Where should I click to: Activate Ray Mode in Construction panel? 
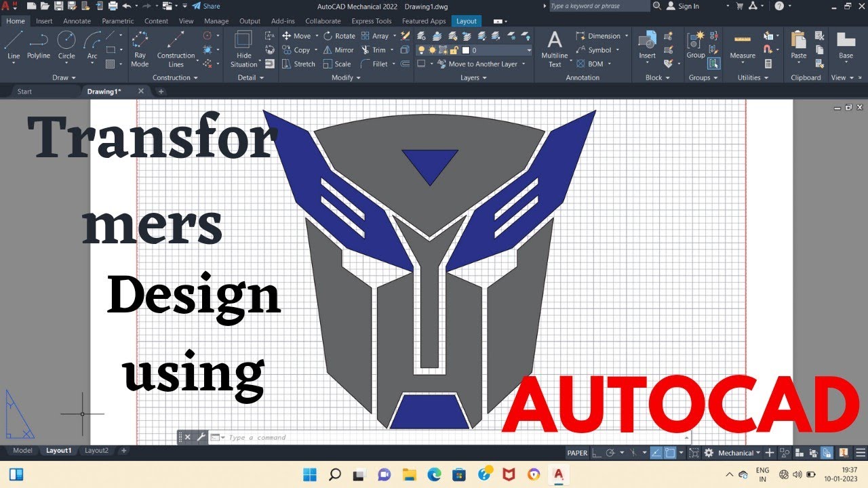pos(140,49)
